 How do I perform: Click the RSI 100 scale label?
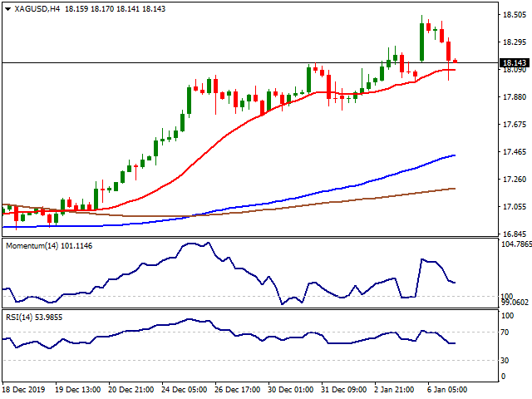tap(508, 316)
